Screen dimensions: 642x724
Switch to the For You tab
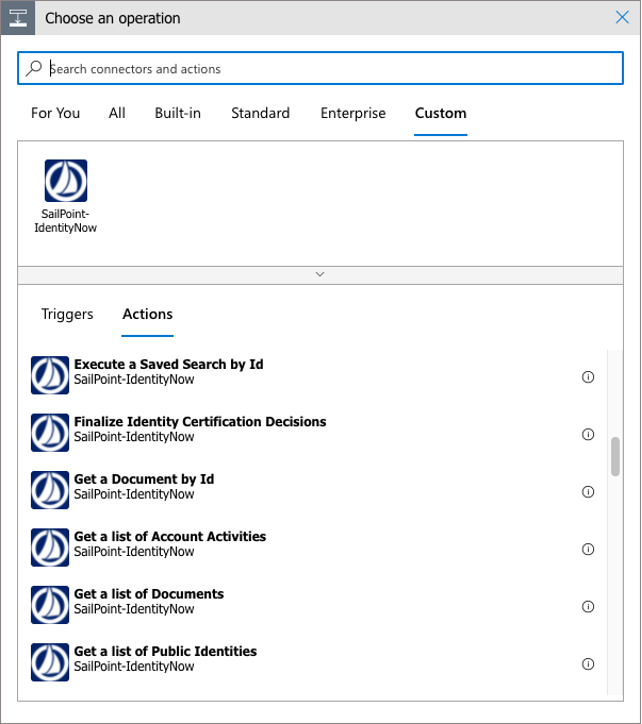click(55, 113)
